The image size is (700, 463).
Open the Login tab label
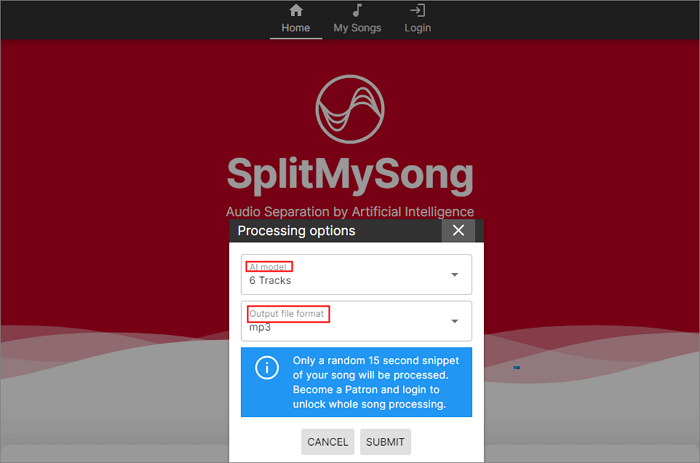417,28
